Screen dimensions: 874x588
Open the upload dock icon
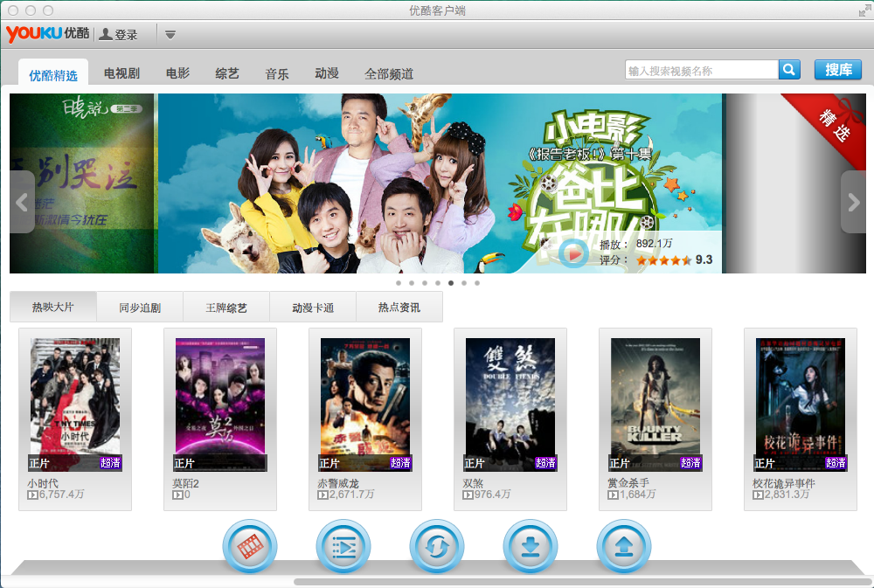coord(624,547)
